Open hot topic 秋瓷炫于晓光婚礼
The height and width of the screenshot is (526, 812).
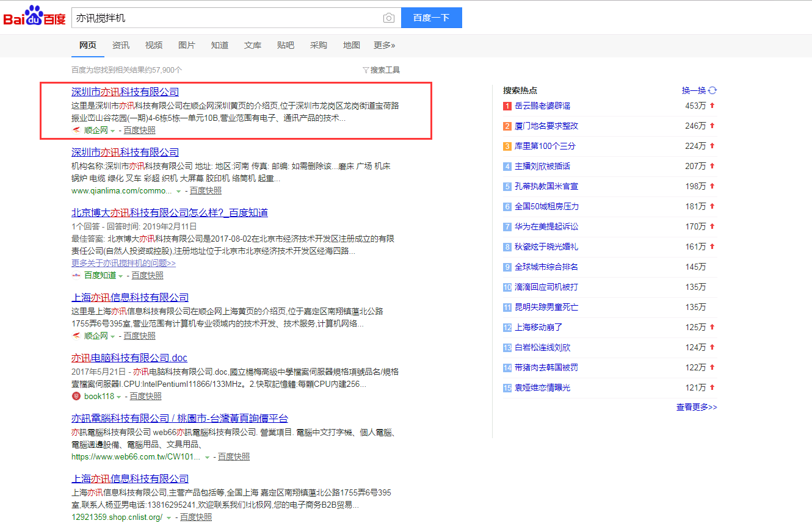[546, 247]
